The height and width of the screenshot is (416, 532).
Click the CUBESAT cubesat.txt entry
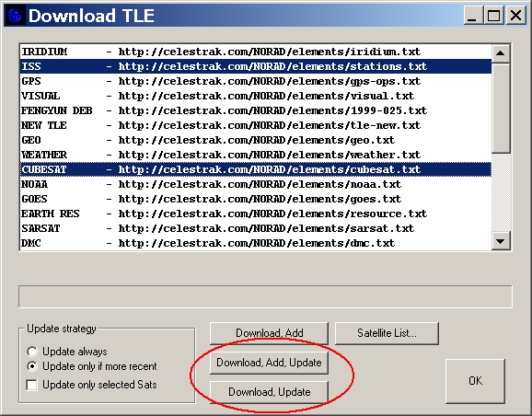tap(256, 169)
